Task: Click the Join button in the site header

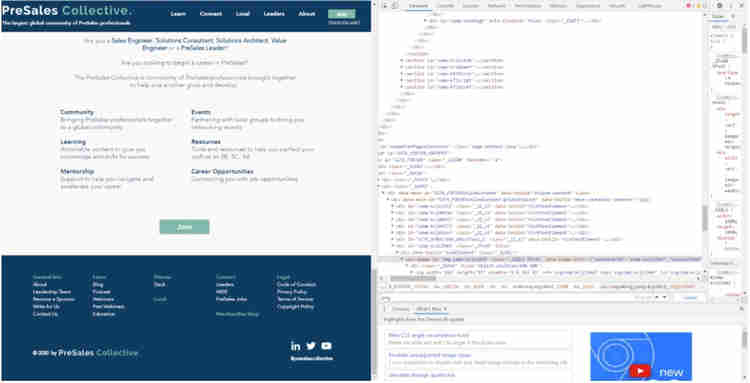Action: pos(342,14)
